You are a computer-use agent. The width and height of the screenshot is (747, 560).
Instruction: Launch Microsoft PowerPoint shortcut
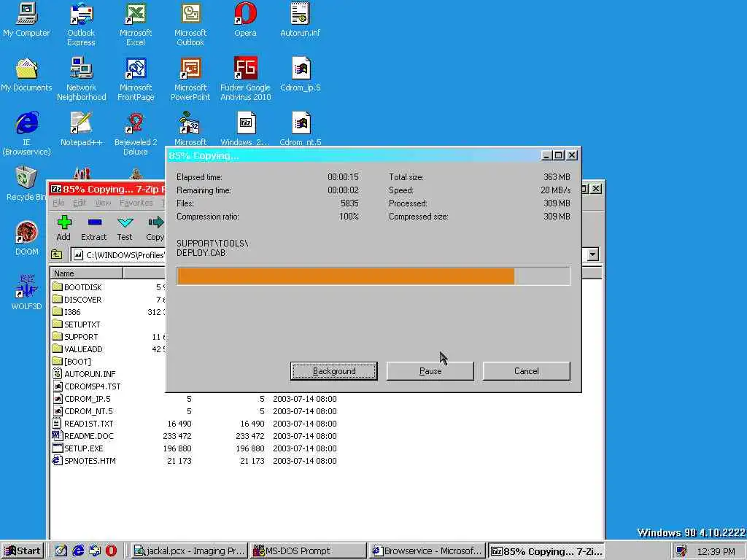coord(190,79)
